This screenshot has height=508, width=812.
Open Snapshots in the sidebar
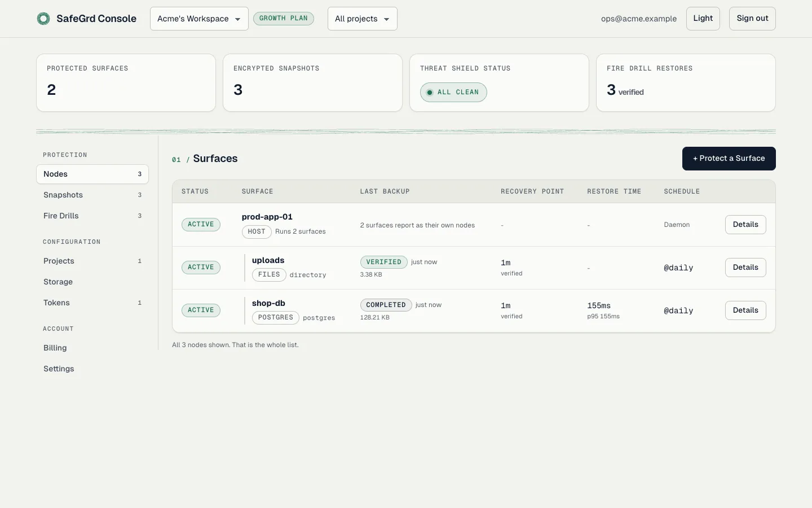pyautogui.click(x=92, y=195)
